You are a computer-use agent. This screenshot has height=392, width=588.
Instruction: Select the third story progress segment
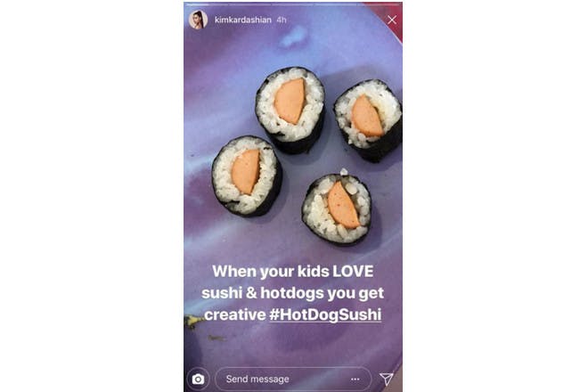point(293,4)
